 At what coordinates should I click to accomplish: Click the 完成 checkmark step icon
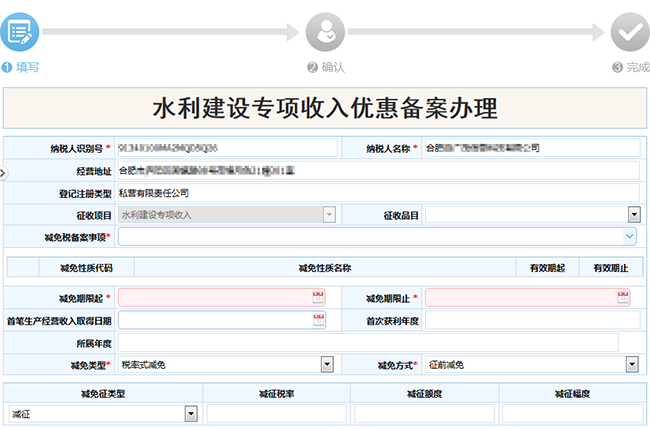click(x=630, y=33)
